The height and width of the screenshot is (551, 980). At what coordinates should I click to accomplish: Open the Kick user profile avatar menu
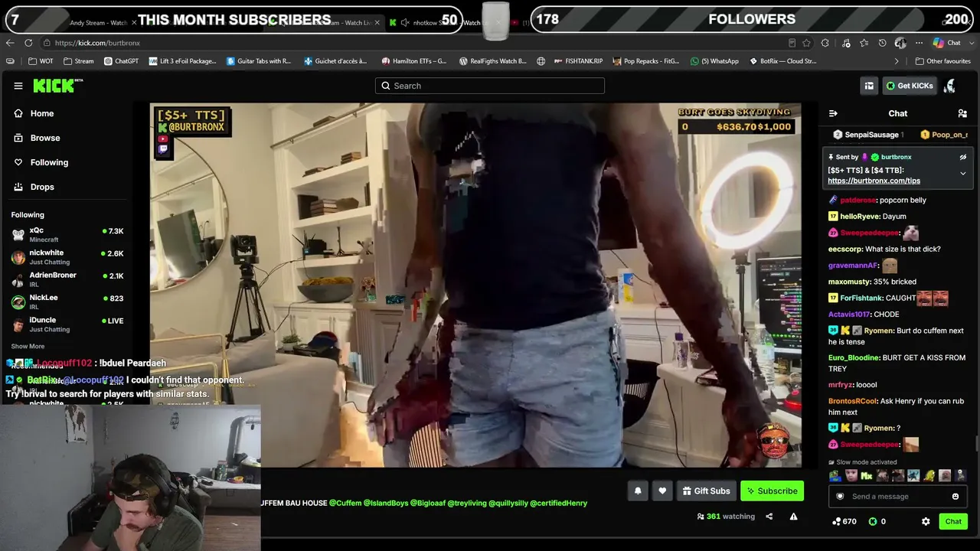(949, 86)
